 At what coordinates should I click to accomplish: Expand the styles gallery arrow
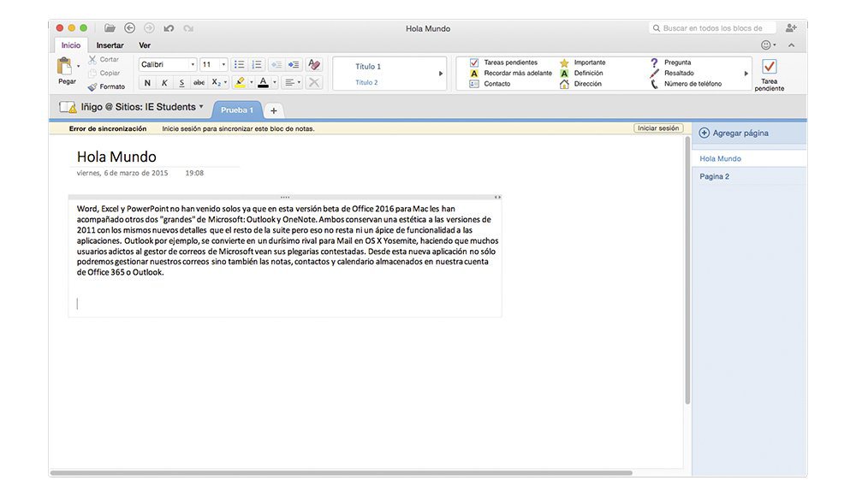pyautogui.click(x=441, y=73)
